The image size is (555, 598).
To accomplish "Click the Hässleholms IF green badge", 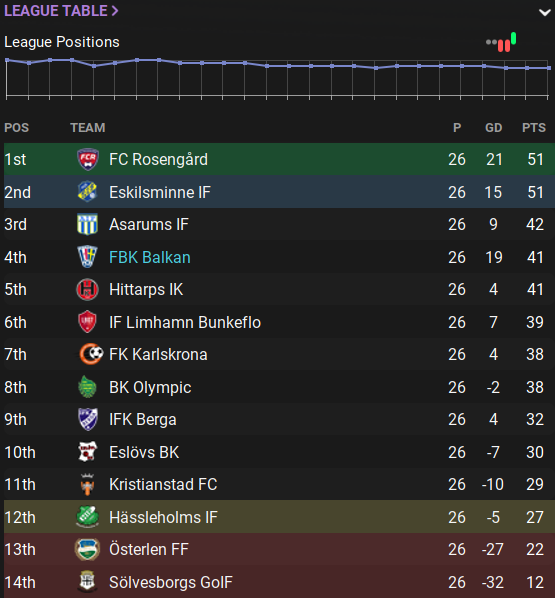I will [88, 517].
